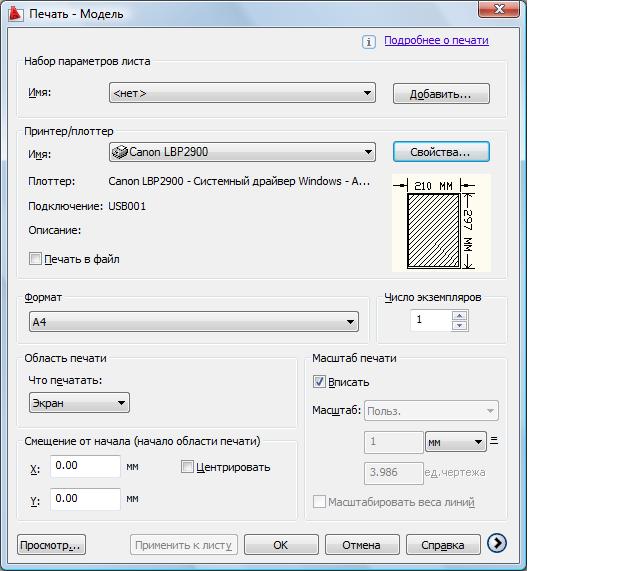Enable the 'Центрировать' checkbox
This screenshot has width=640, height=571.
click(x=187, y=467)
